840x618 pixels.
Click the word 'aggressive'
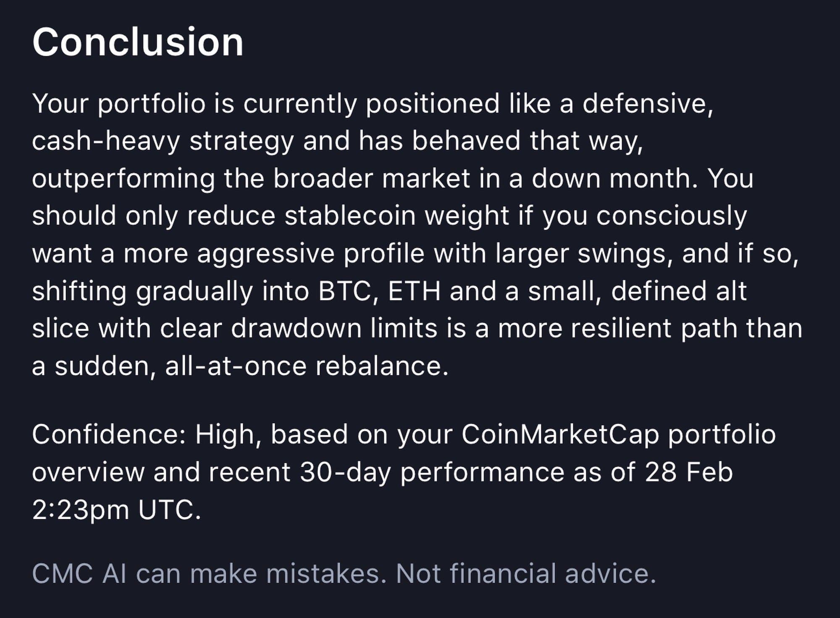click(x=265, y=253)
